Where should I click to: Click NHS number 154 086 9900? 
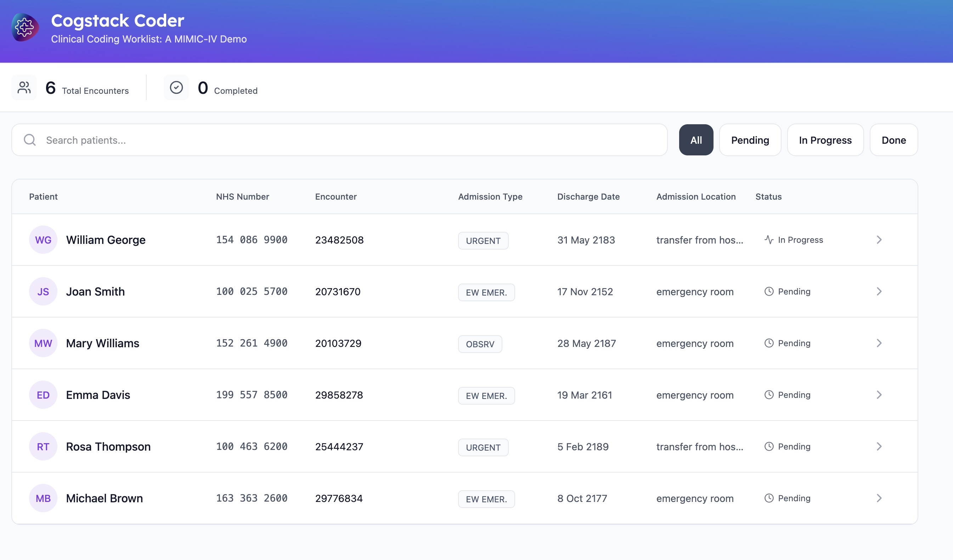252,240
